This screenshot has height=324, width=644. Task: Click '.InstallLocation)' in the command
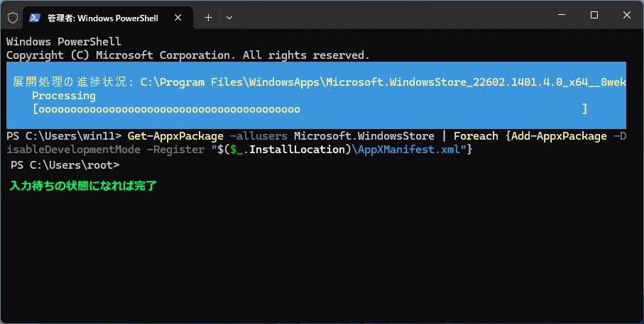[x=297, y=150]
